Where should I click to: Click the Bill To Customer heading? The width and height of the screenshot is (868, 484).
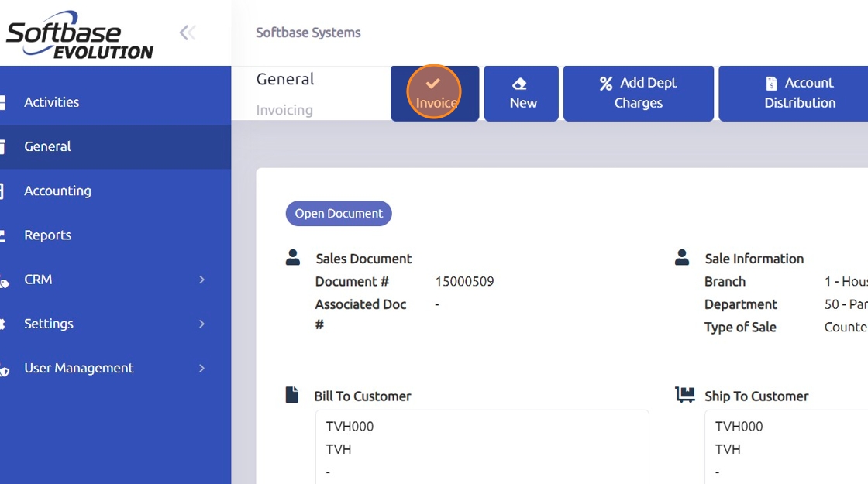click(363, 396)
